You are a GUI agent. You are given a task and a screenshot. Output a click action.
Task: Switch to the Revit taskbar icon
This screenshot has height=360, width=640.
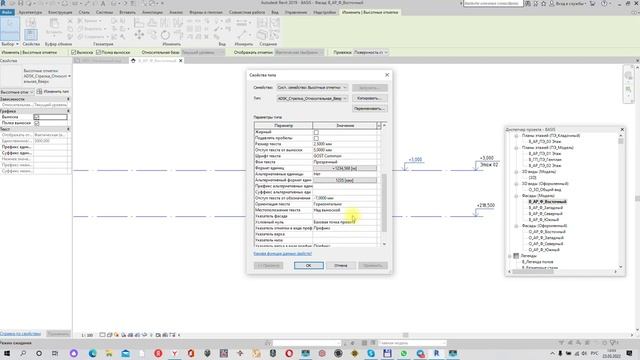[436, 353]
